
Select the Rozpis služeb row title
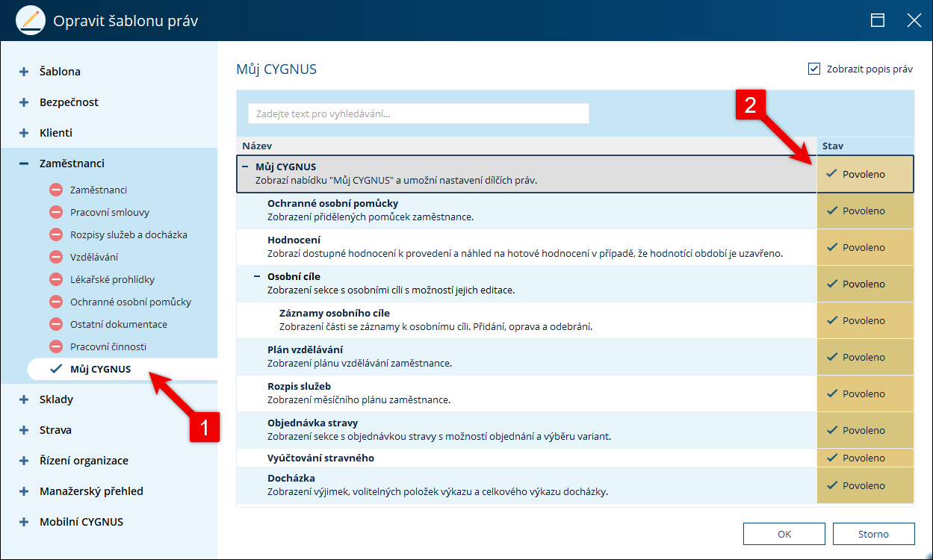(x=300, y=386)
